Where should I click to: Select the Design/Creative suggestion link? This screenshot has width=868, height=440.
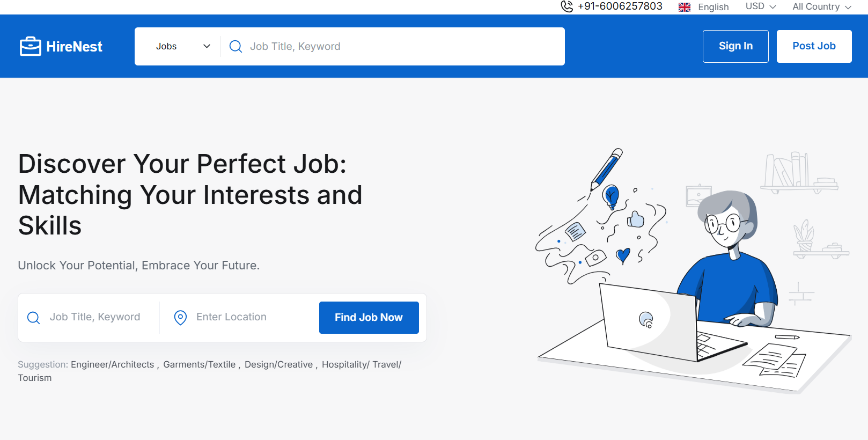278,364
